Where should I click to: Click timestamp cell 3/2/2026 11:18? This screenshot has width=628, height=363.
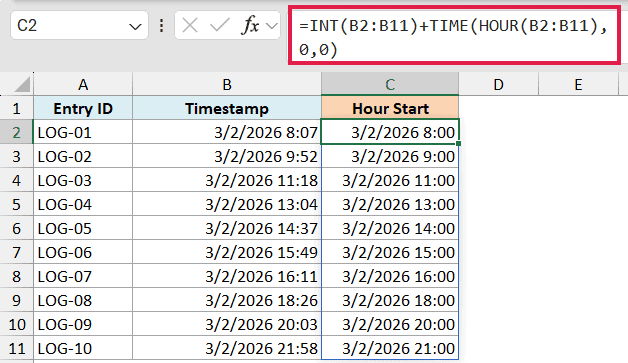tap(227, 180)
